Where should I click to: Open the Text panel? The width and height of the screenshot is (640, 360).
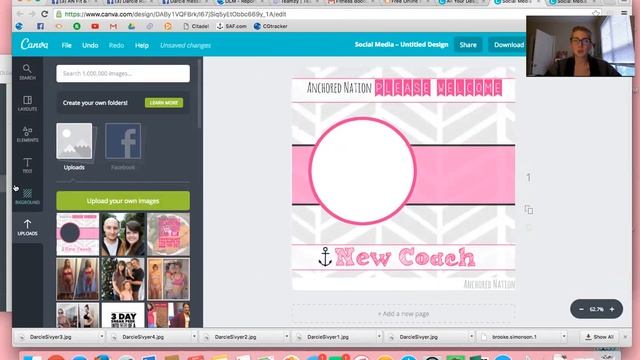point(27,165)
